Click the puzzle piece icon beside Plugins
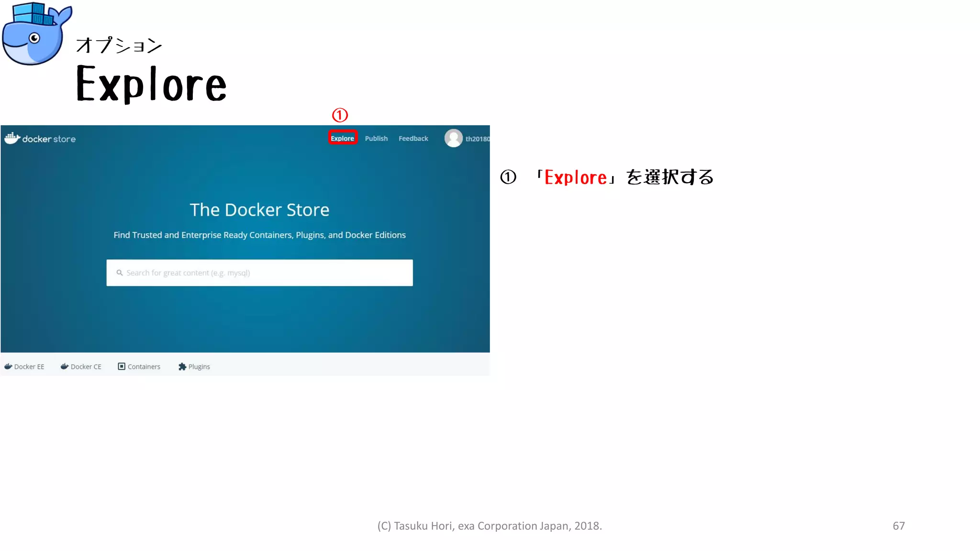Screen dimensions: 980x551 (x=182, y=366)
